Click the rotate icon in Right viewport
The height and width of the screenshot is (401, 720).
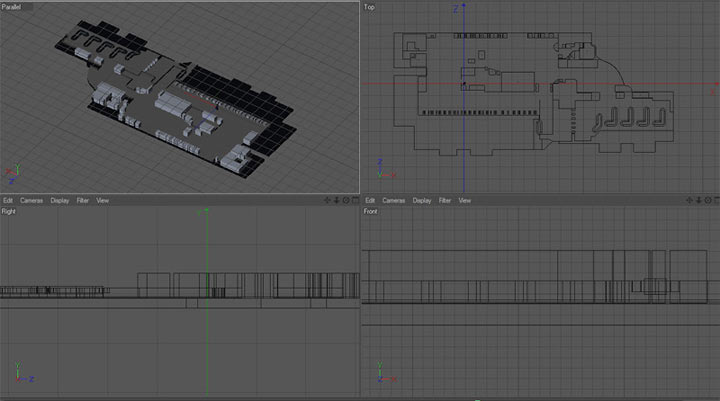(345, 200)
